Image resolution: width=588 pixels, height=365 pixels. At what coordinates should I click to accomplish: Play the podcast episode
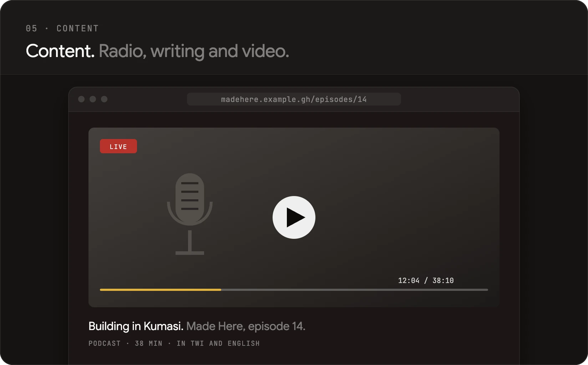[x=294, y=217]
